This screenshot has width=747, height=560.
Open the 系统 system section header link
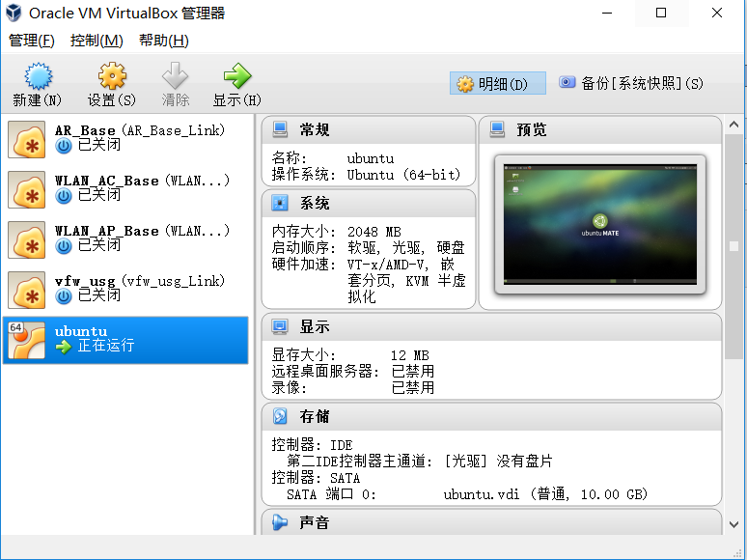[315, 203]
